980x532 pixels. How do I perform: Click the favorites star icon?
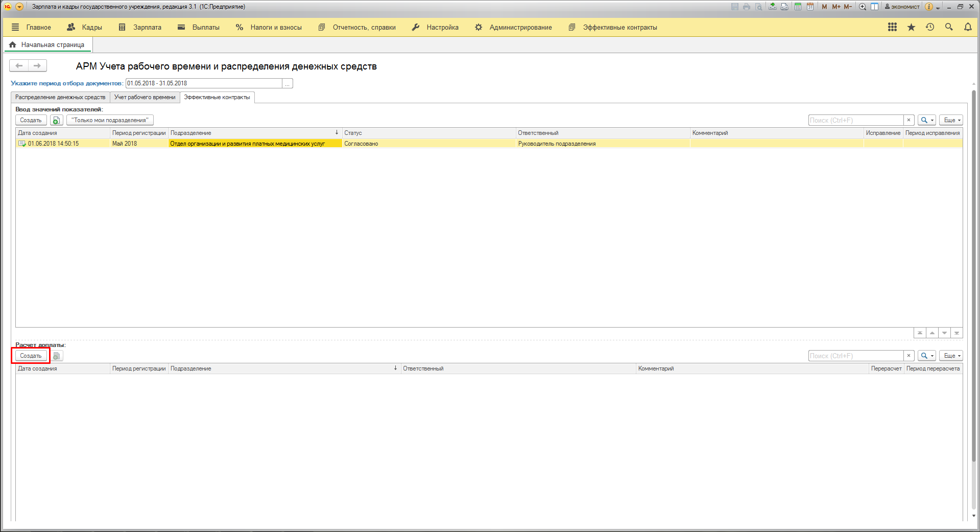click(x=911, y=27)
